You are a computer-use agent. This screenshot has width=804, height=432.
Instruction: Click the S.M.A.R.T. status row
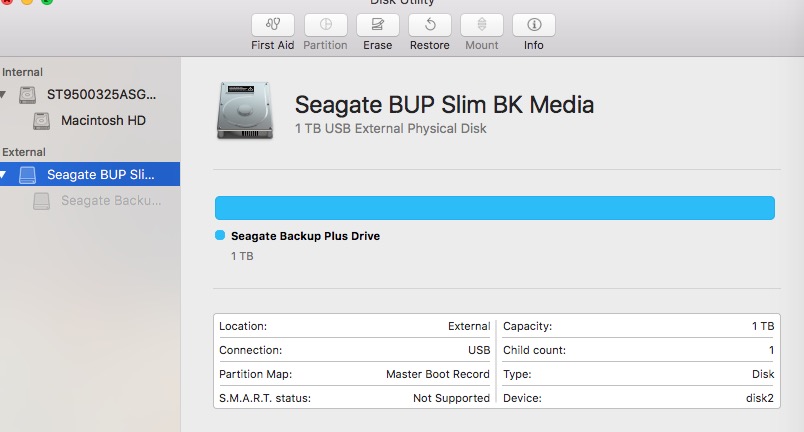[354, 398]
